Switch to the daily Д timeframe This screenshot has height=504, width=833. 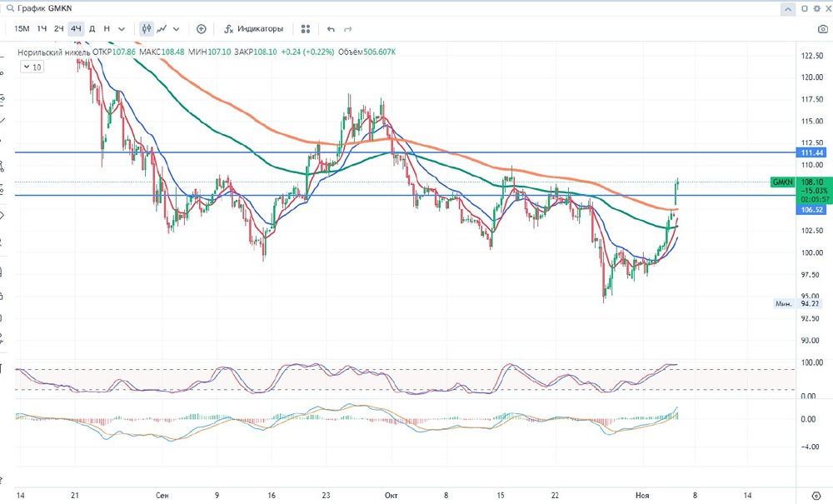(92, 28)
